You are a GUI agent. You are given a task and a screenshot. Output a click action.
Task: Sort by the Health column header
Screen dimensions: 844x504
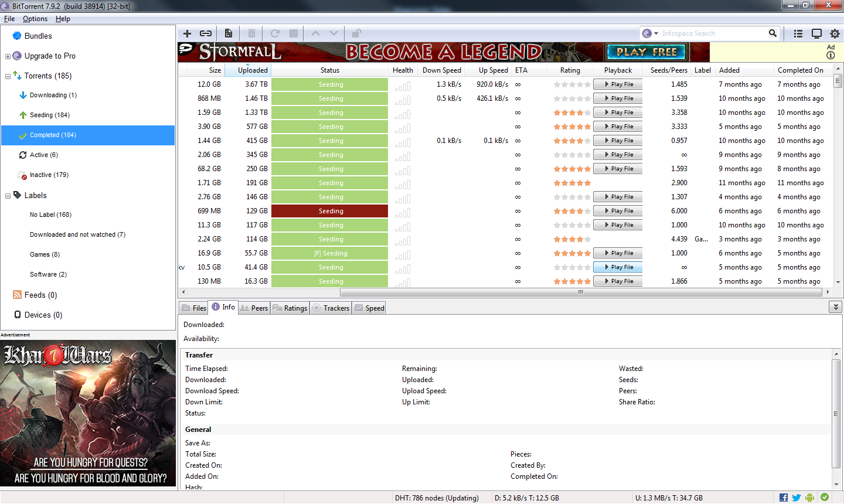point(403,70)
